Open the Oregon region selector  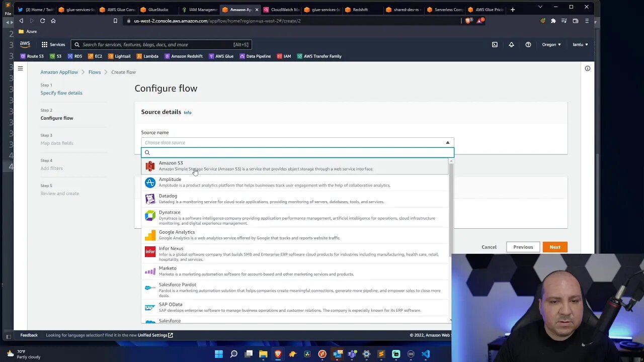click(x=551, y=44)
